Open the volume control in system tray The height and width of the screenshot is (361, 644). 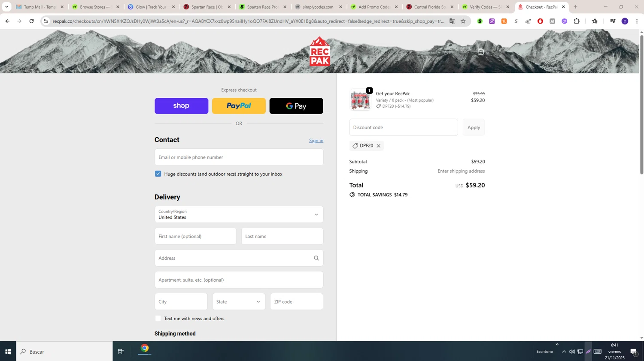pos(572,352)
